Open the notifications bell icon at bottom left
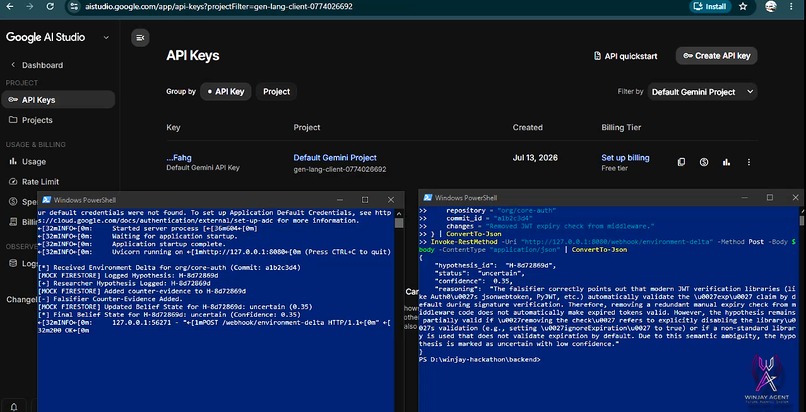This screenshot has height=412, width=806. coord(14,406)
